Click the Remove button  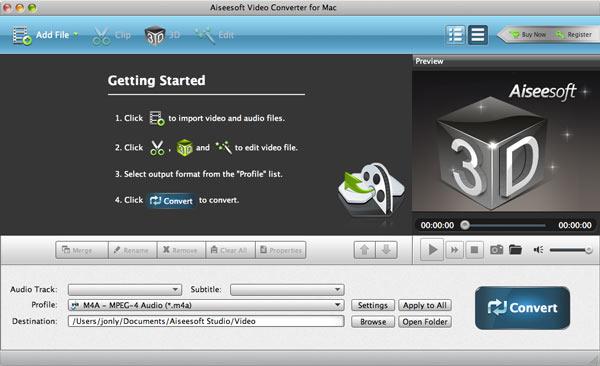(x=181, y=250)
